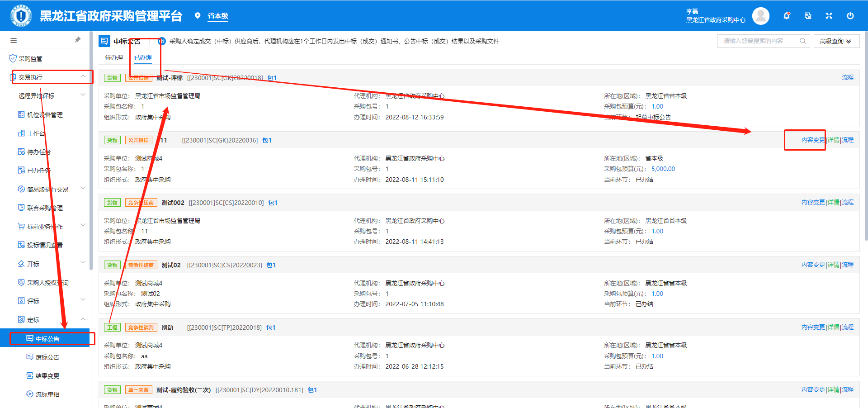868x408 pixels.
Task: Open 内容变更 for project 11
Action: pos(813,140)
